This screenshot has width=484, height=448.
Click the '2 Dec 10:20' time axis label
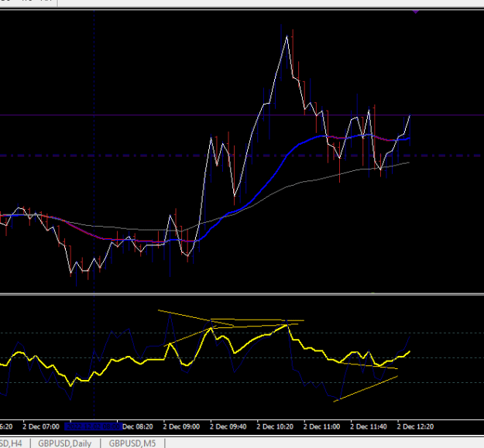coord(275,427)
